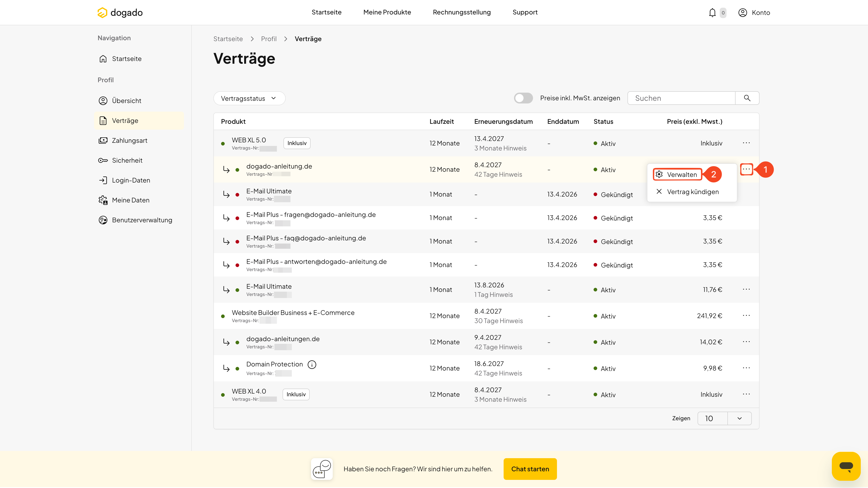The height and width of the screenshot is (488, 868).
Task: Open options for Website Builder Business
Action: 746,316
